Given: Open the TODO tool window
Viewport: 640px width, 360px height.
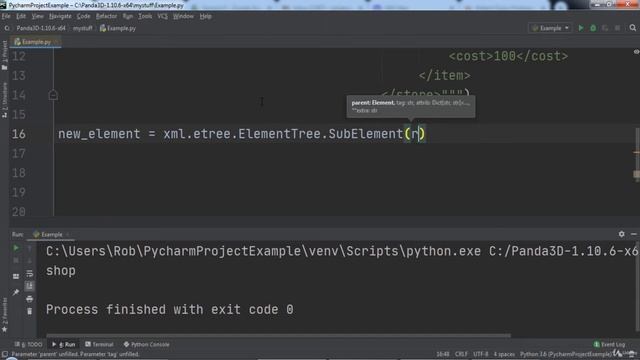Looking at the screenshot, I should (28, 344).
